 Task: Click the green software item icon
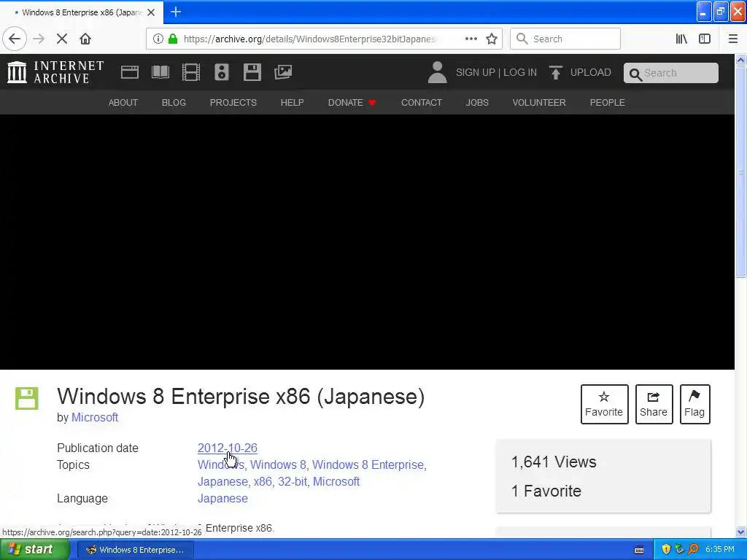(x=27, y=399)
